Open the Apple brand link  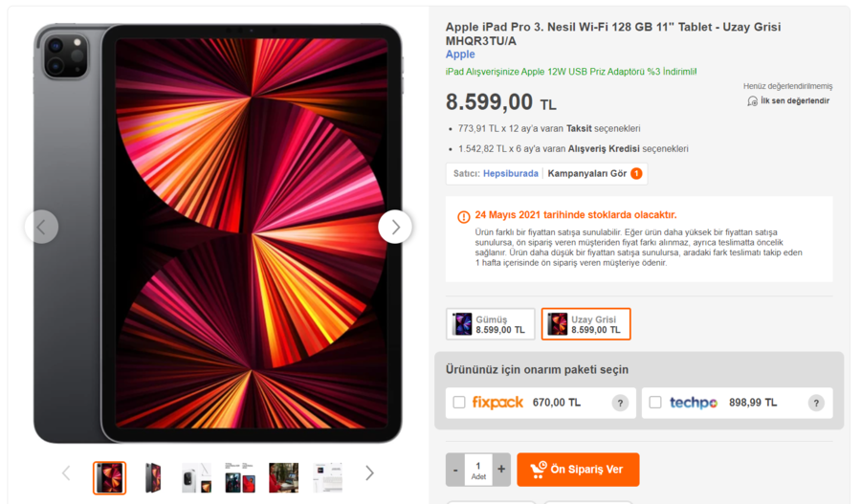click(x=460, y=55)
